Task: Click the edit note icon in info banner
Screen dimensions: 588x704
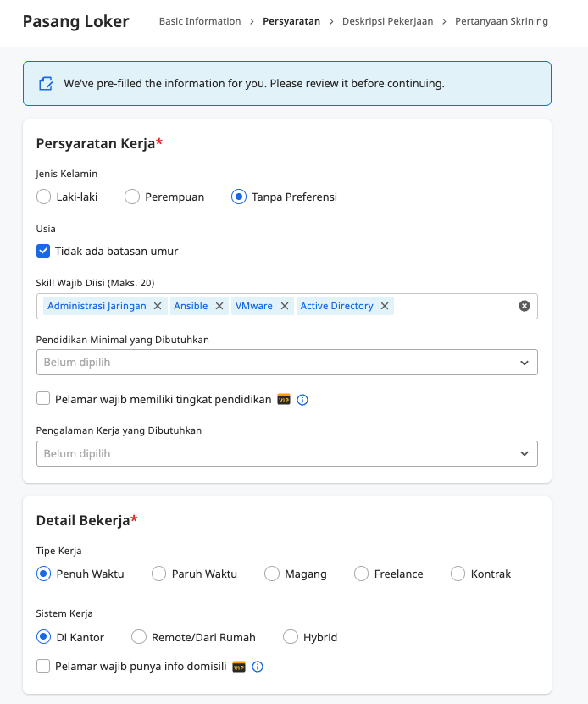Action: point(46,84)
